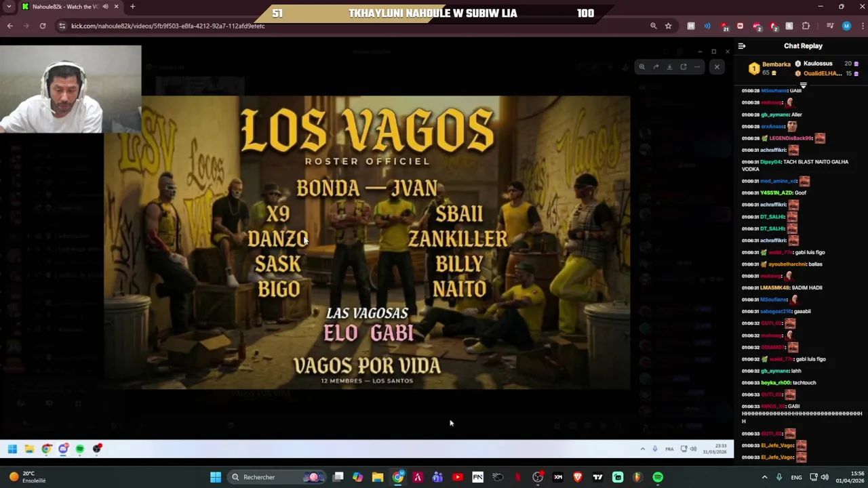Download the image from viewer toolbar
Viewport: 868px width, 488px height.
point(669,66)
